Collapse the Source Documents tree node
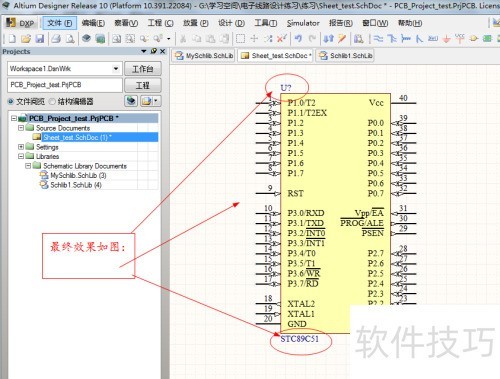Viewport: 500px width, 379px height. [x=21, y=128]
